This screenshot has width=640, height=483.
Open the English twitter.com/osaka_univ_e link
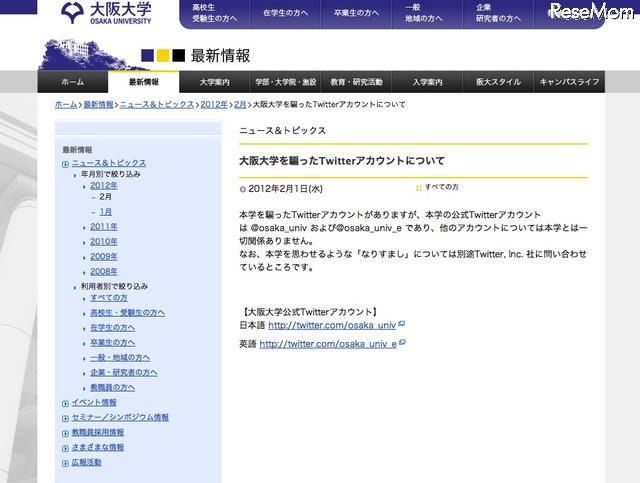click(x=328, y=344)
